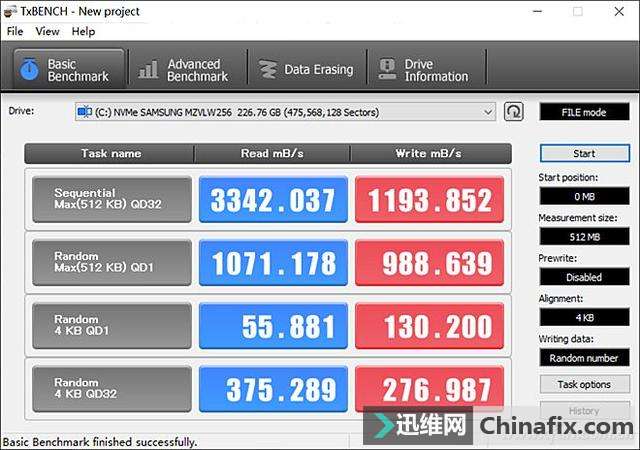This screenshot has height=450, width=640.
Task: Click the Advanced Benchmark bar chart icon
Action: pos(149,69)
